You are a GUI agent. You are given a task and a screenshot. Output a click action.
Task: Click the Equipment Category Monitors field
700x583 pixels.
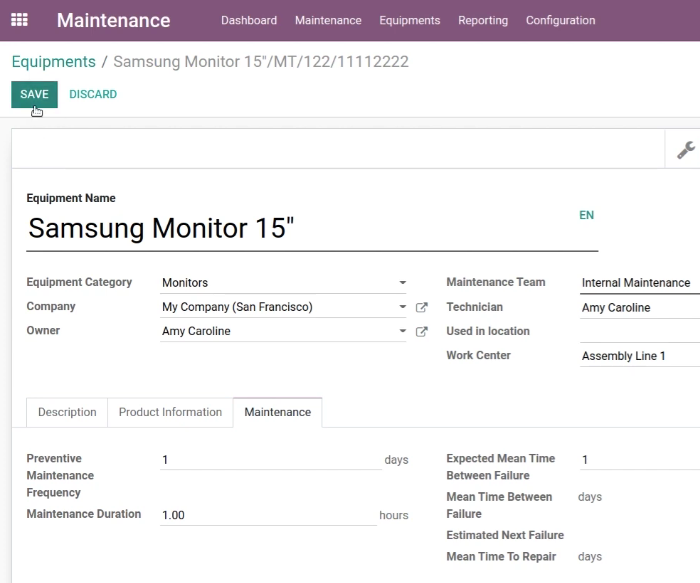(x=283, y=283)
